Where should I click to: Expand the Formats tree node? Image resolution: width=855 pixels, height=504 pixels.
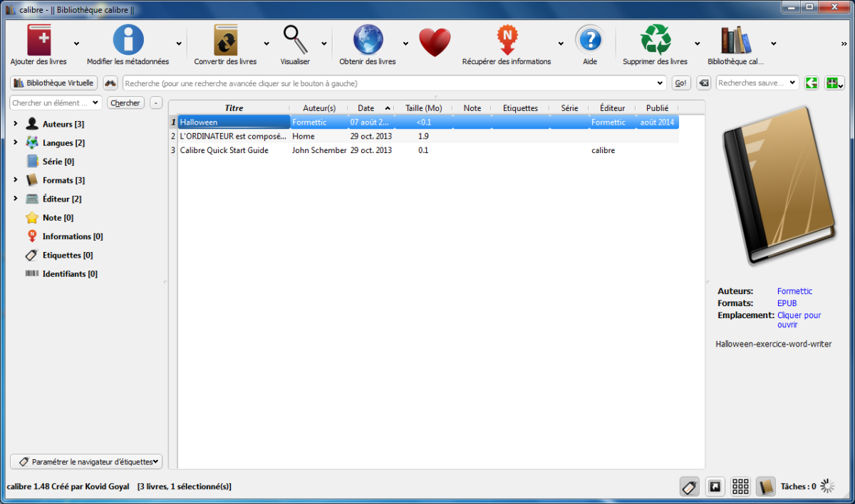tap(16, 180)
